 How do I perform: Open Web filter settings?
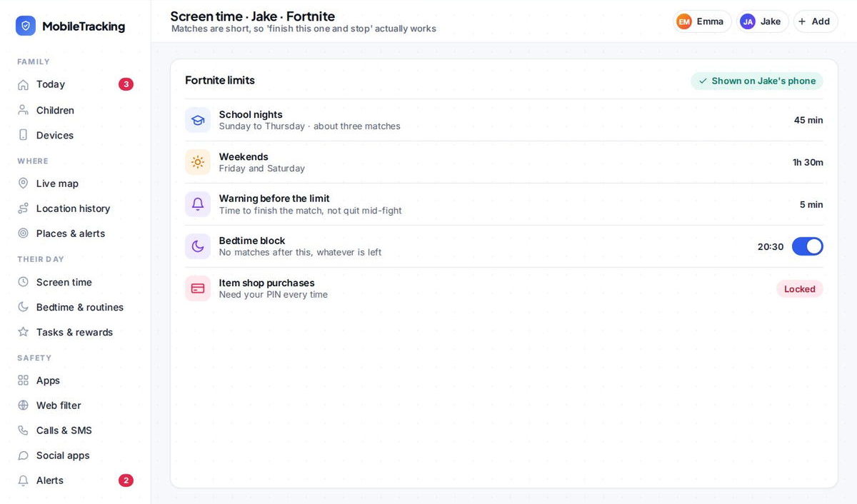[75, 405]
